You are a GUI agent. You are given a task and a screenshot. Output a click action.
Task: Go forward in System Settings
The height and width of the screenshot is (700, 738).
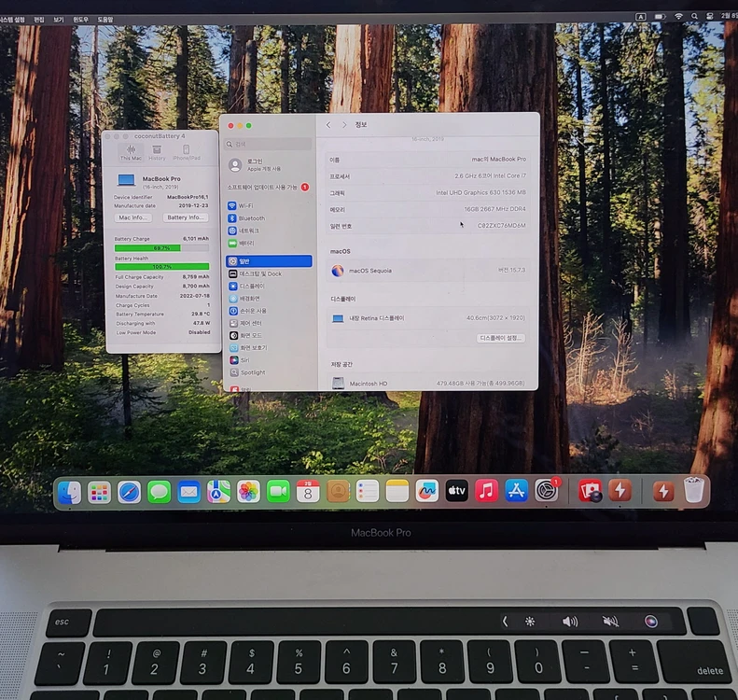point(344,125)
